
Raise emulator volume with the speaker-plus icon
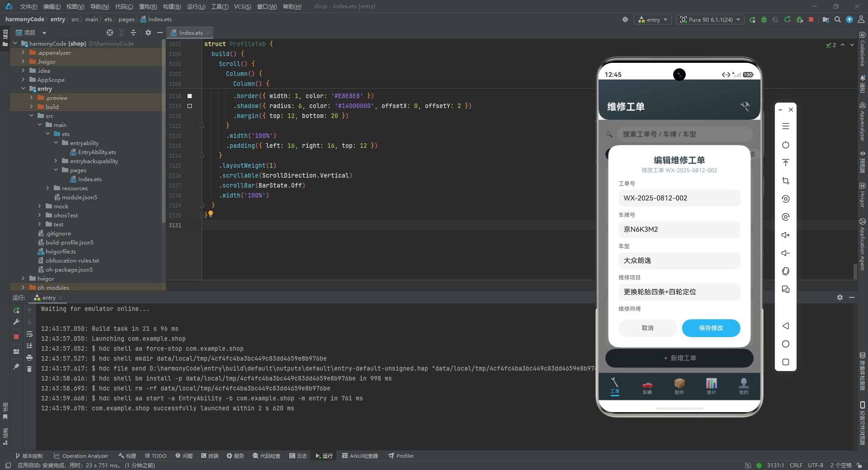[x=786, y=235]
